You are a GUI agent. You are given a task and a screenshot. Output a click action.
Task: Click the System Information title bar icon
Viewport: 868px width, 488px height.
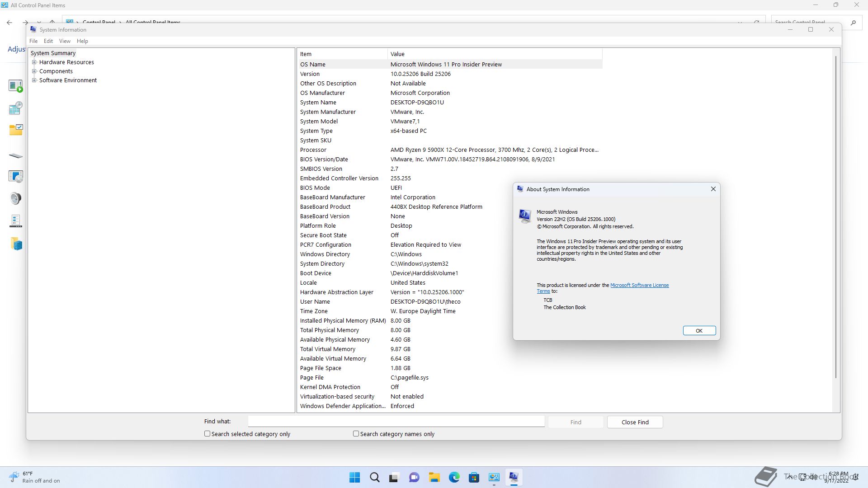click(x=33, y=29)
